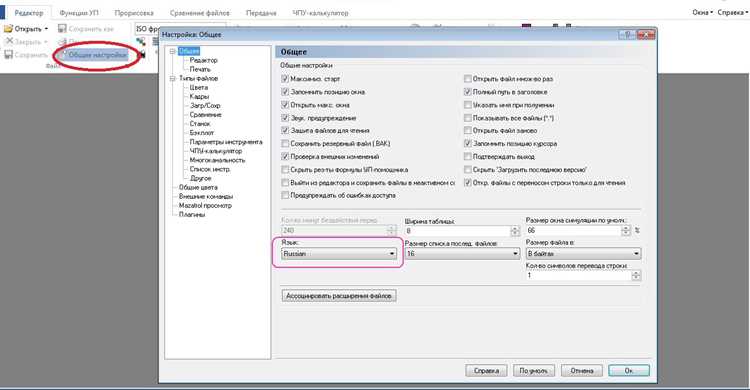Open the Размер файла в dropdown

pyautogui.click(x=583, y=254)
